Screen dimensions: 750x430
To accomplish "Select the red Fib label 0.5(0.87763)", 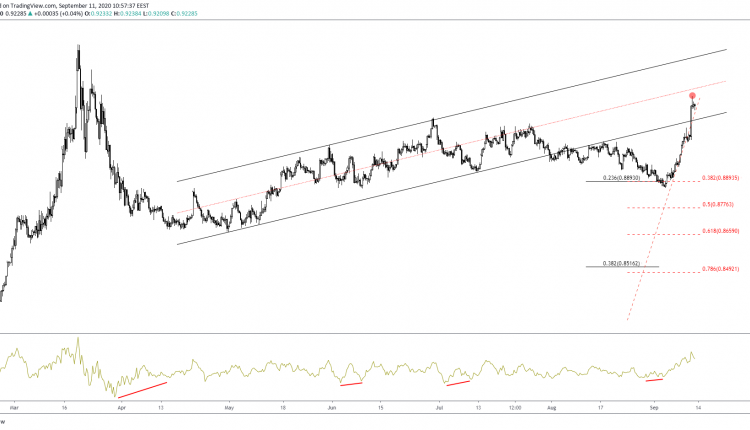I will click(717, 205).
